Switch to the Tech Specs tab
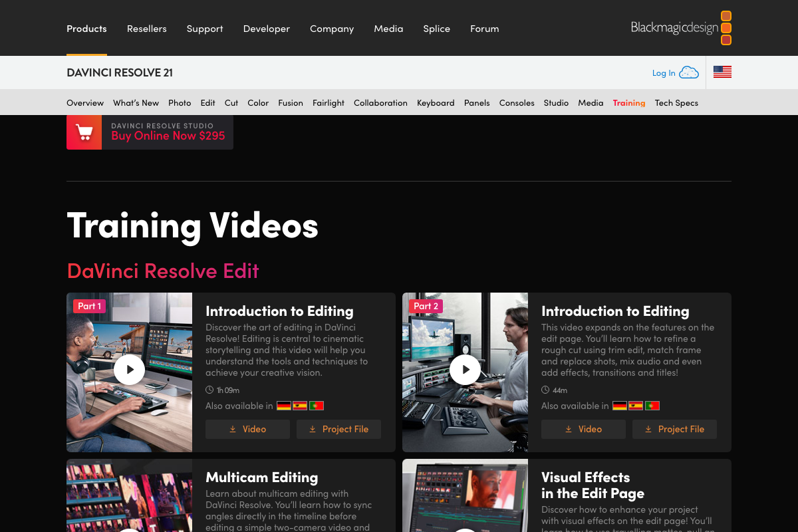This screenshot has width=798, height=532. click(x=676, y=102)
